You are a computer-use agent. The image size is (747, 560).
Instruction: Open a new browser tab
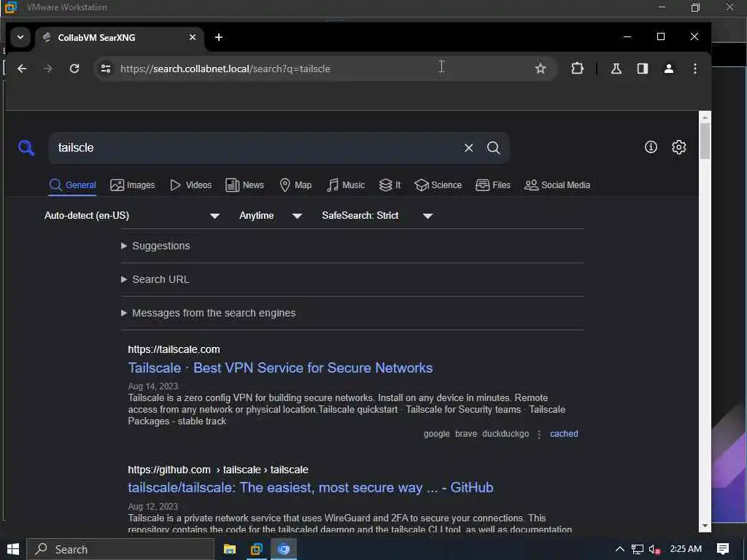[219, 37]
